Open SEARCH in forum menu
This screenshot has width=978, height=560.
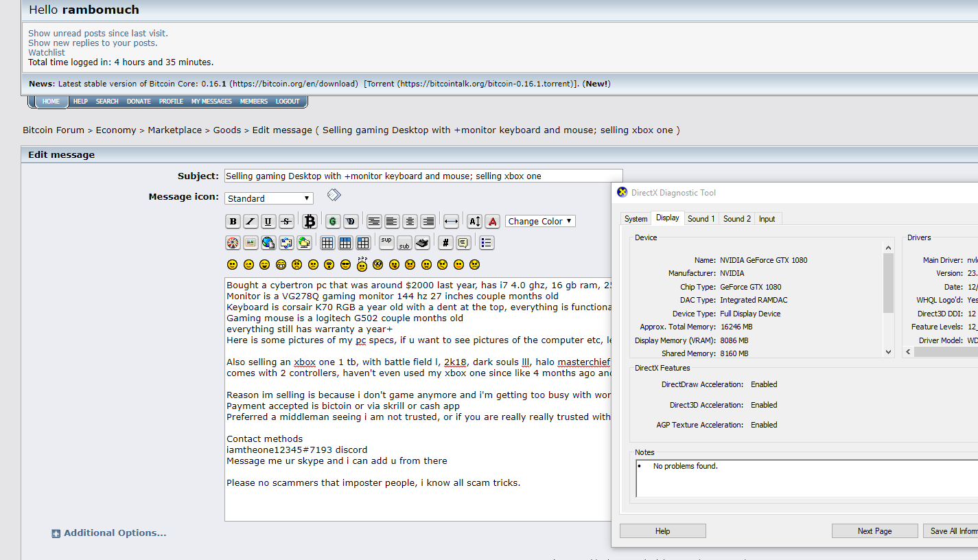[107, 102]
